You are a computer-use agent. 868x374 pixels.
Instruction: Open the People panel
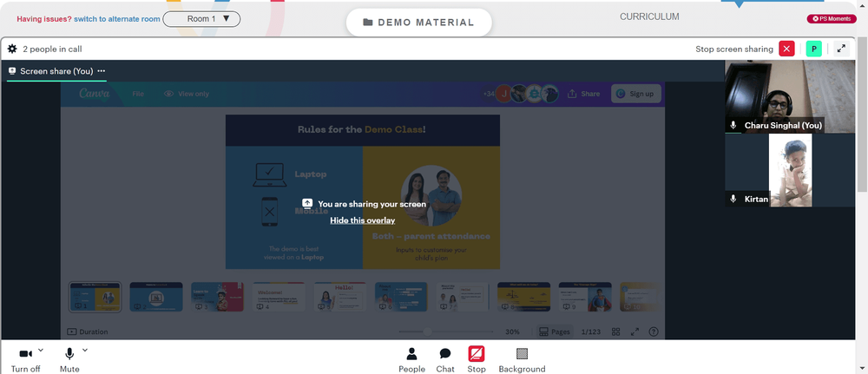point(411,359)
